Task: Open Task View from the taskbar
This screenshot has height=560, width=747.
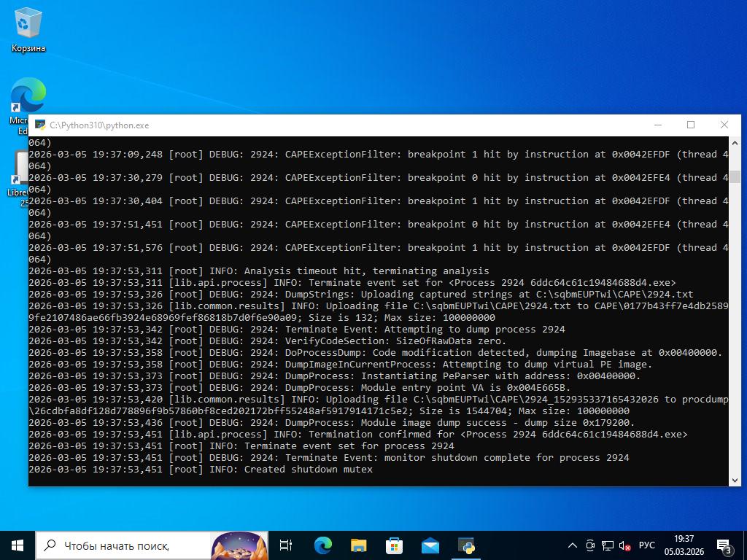Action: coord(286,545)
